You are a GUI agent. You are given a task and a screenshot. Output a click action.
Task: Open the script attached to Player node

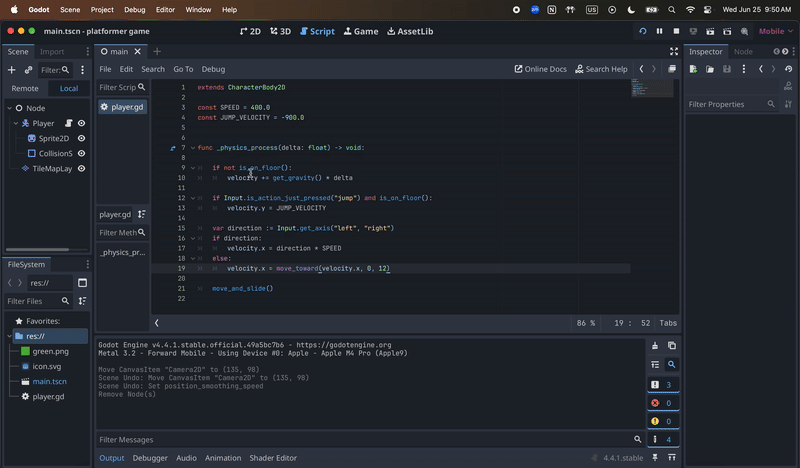[x=68, y=123]
